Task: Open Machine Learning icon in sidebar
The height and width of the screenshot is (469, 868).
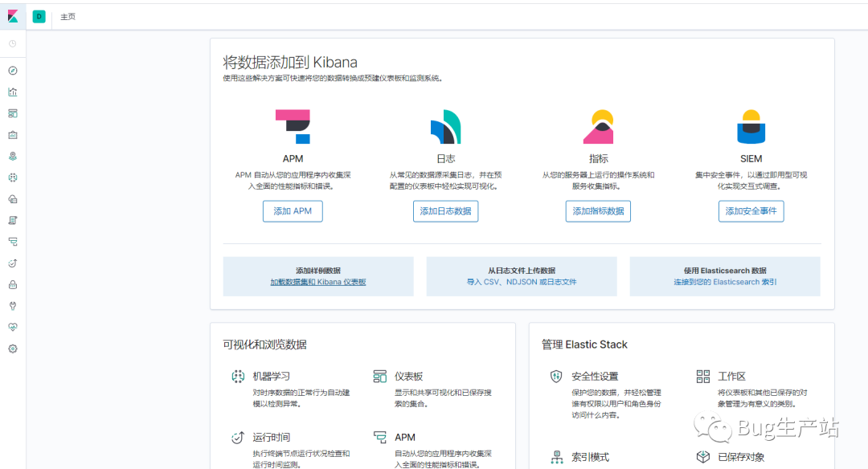Action: pyautogui.click(x=13, y=177)
